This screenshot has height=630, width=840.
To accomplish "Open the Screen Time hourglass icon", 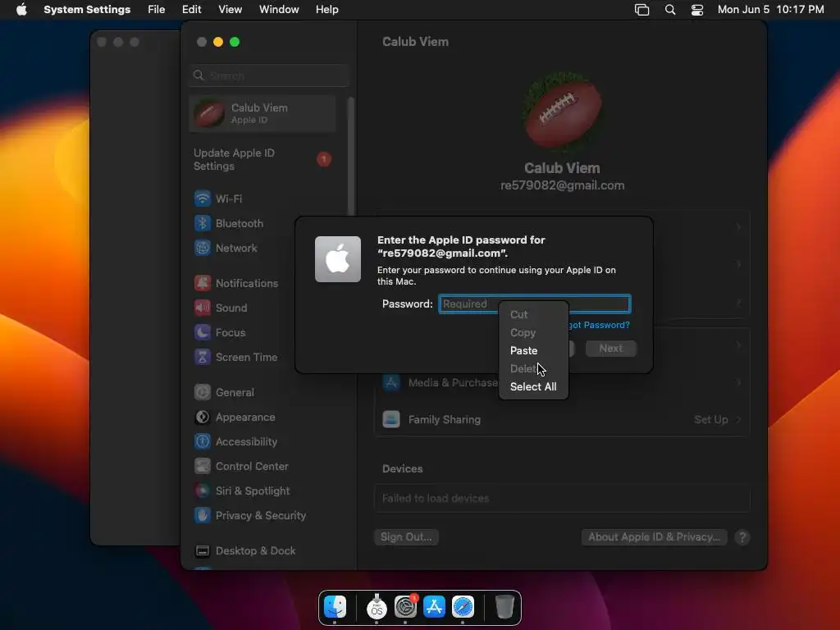I will [202, 357].
